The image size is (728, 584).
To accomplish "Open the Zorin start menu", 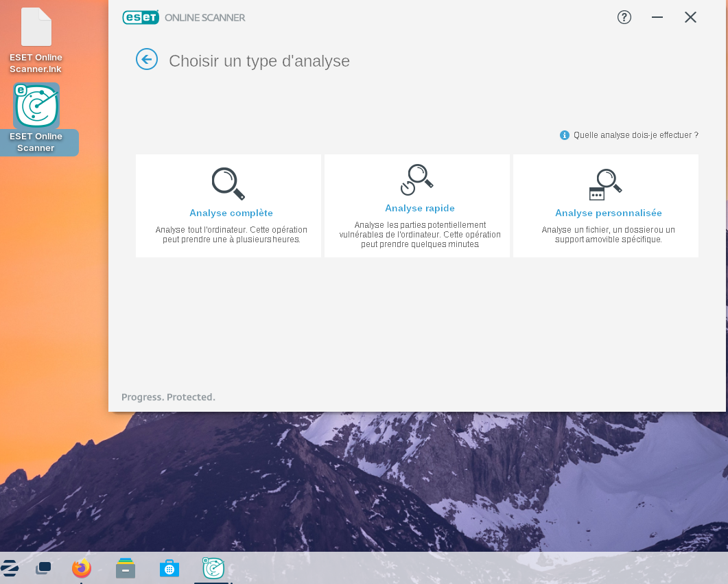I will tap(10, 568).
